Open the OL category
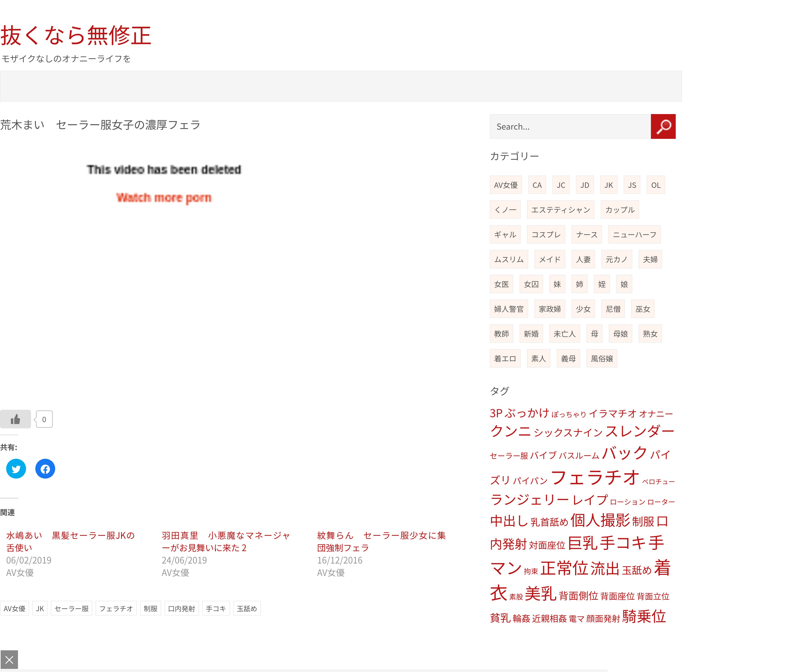 (655, 185)
